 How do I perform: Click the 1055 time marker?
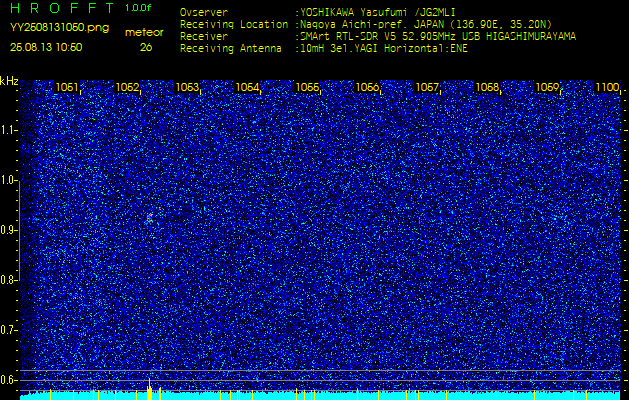[x=308, y=87]
